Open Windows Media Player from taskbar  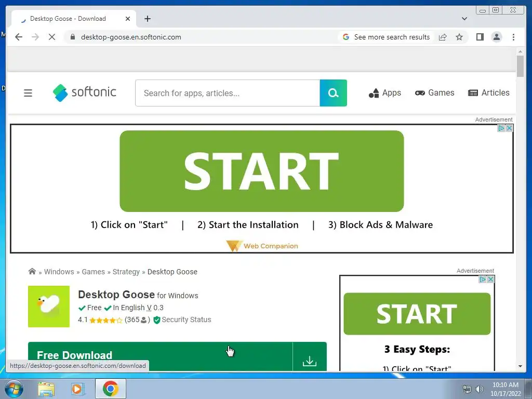pos(77,389)
